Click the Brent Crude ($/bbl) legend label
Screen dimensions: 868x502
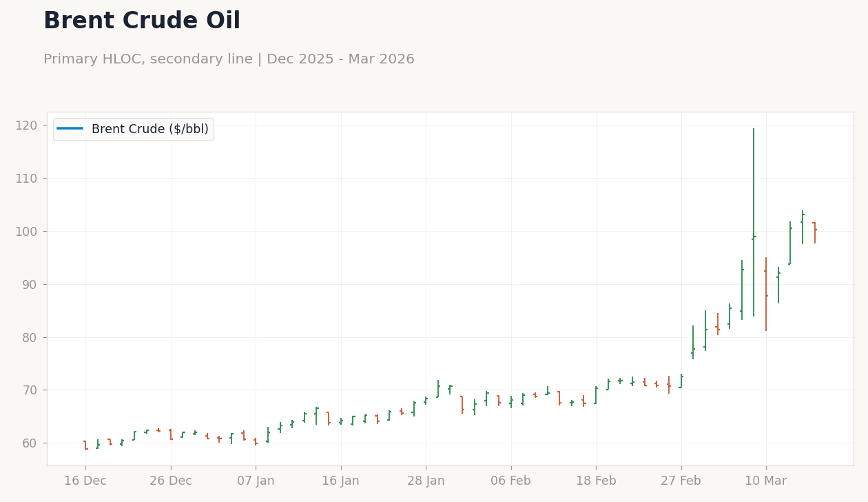click(150, 129)
